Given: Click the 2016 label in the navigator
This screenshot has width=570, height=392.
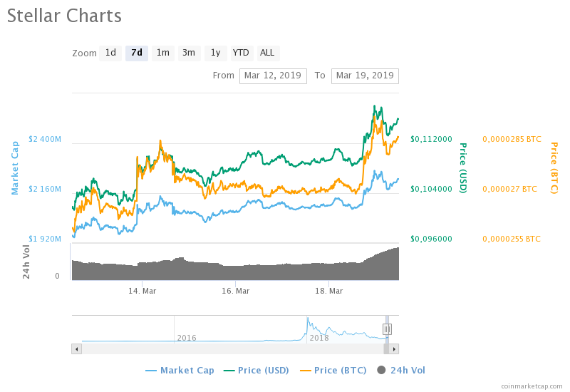Looking at the screenshot, I should [x=187, y=338].
